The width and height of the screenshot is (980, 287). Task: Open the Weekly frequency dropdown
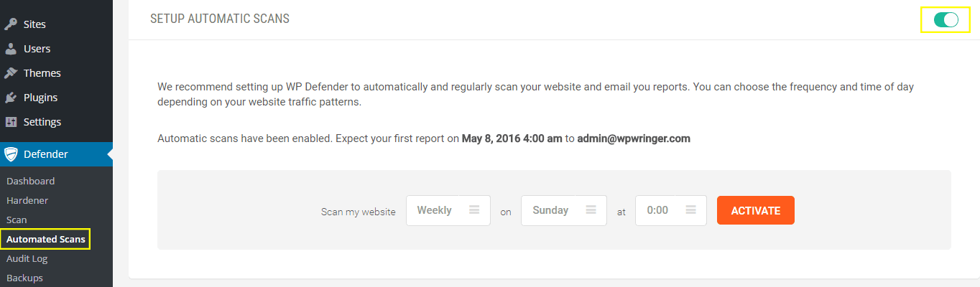click(448, 210)
